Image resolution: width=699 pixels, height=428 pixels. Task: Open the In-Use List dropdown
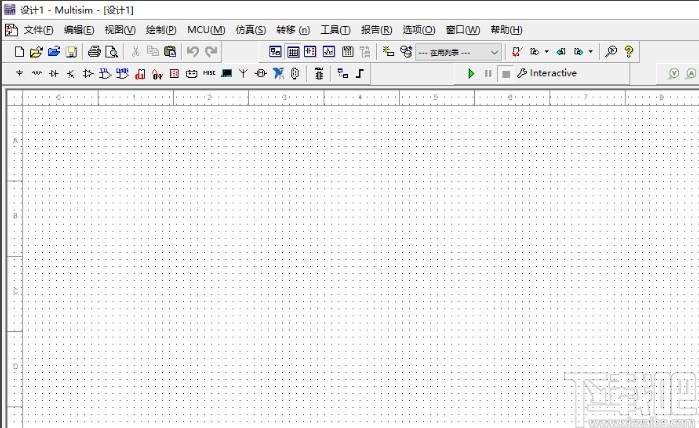pyautogui.click(x=458, y=53)
